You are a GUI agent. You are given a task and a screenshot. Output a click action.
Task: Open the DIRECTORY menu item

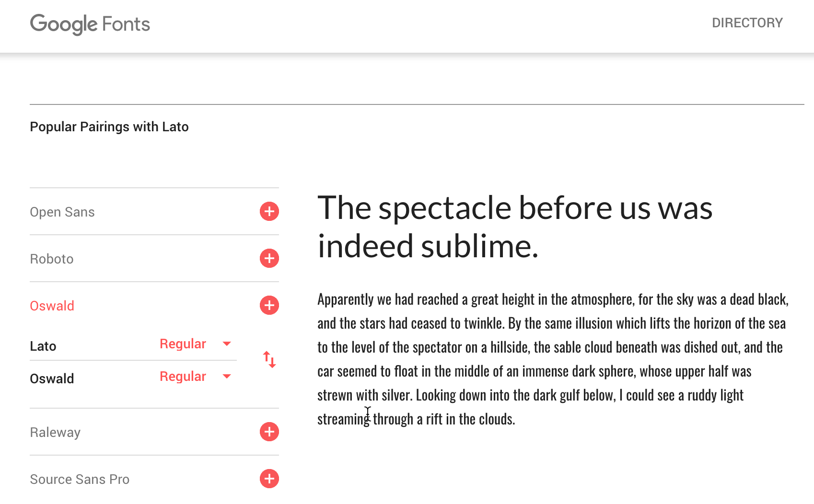(x=747, y=23)
